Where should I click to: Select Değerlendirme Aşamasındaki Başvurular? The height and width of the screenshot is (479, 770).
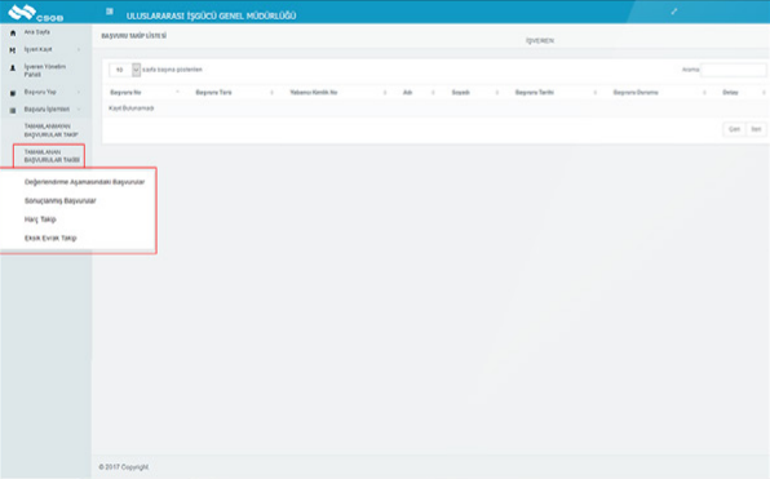[x=84, y=182]
